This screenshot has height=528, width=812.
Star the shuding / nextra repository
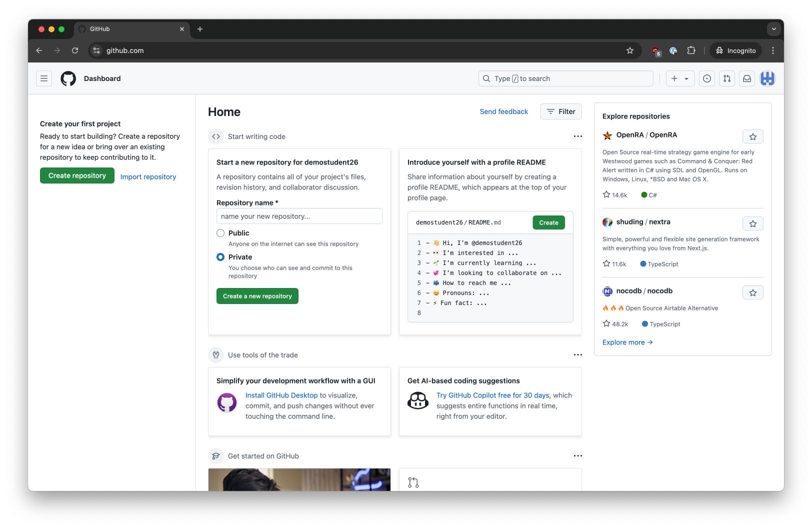coord(753,223)
